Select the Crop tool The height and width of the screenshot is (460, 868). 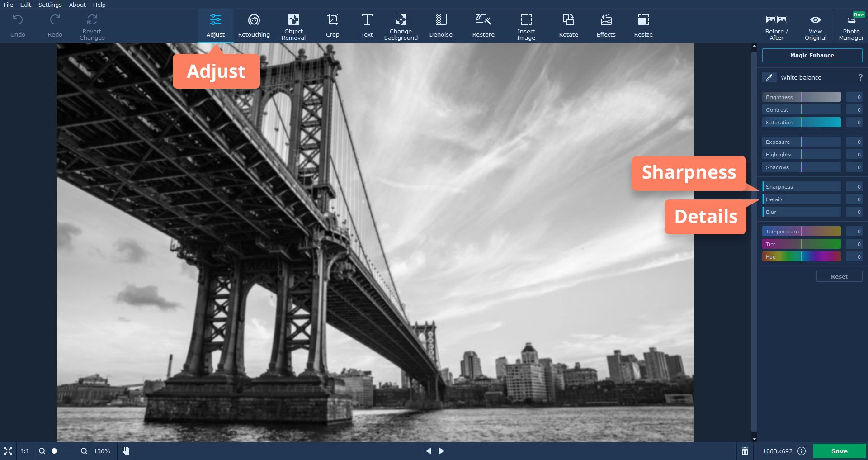332,26
